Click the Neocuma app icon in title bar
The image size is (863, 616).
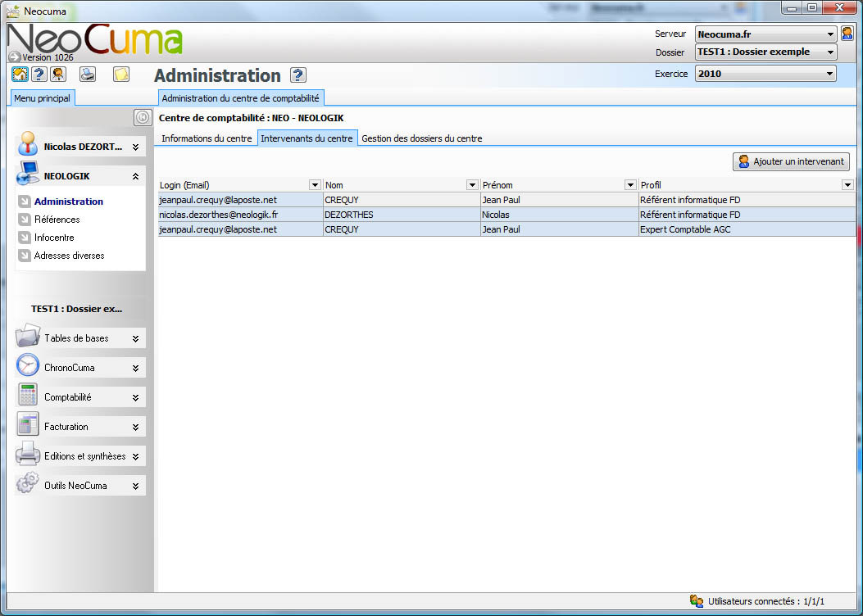[x=12, y=11]
